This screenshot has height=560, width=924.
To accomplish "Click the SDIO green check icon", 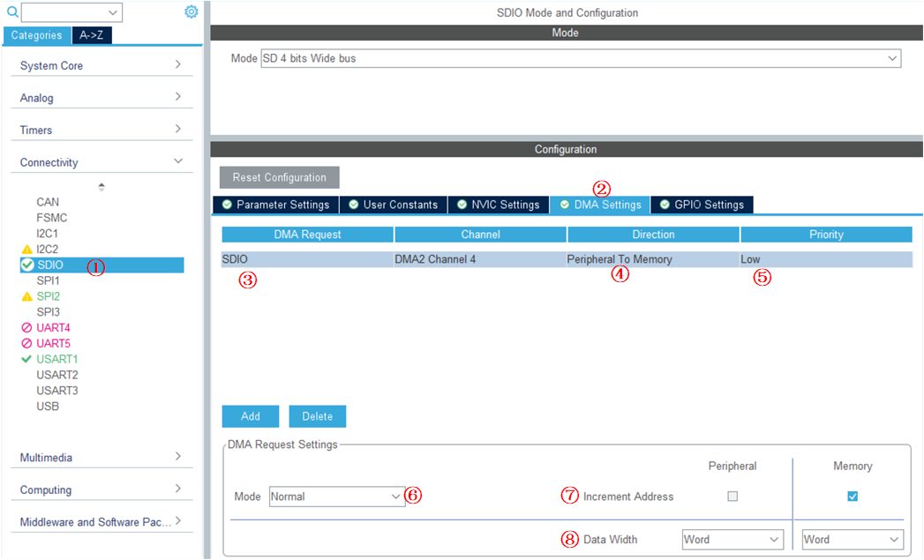I will point(27,265).
